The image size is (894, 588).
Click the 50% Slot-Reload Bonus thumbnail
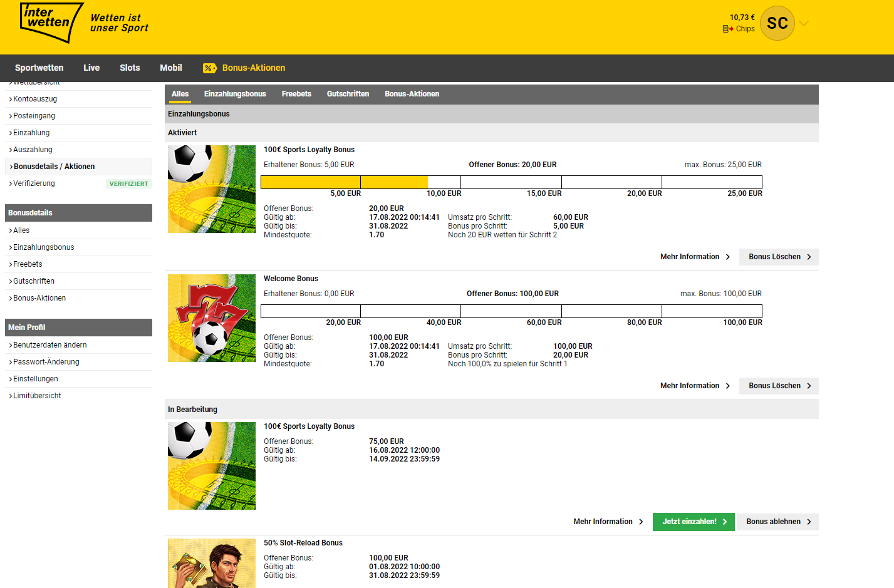pos(212,563)
